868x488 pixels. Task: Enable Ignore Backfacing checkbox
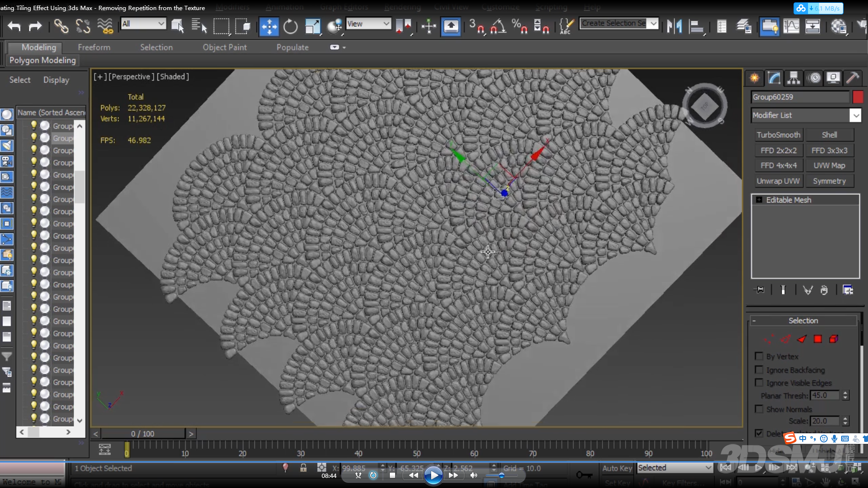pos(759,370)
